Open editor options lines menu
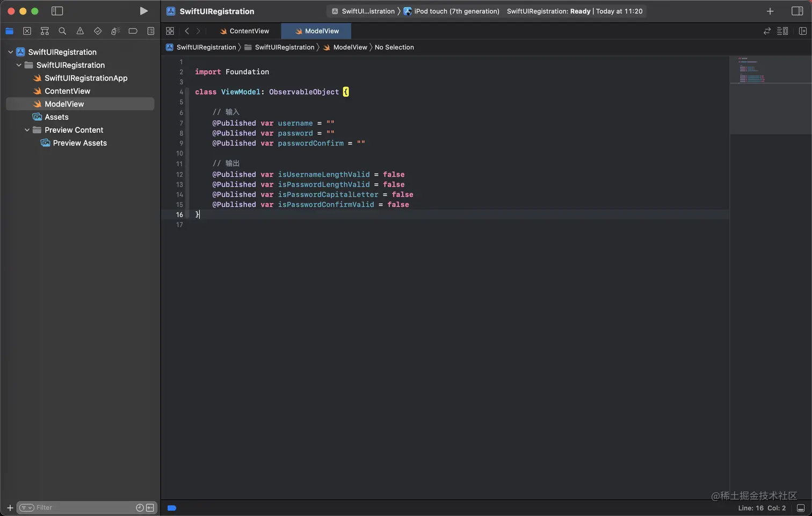 782,31
